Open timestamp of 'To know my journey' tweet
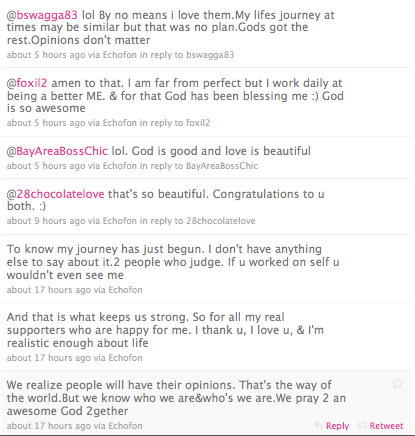Screen dimensions: 415x436 (x=49, y=290)
